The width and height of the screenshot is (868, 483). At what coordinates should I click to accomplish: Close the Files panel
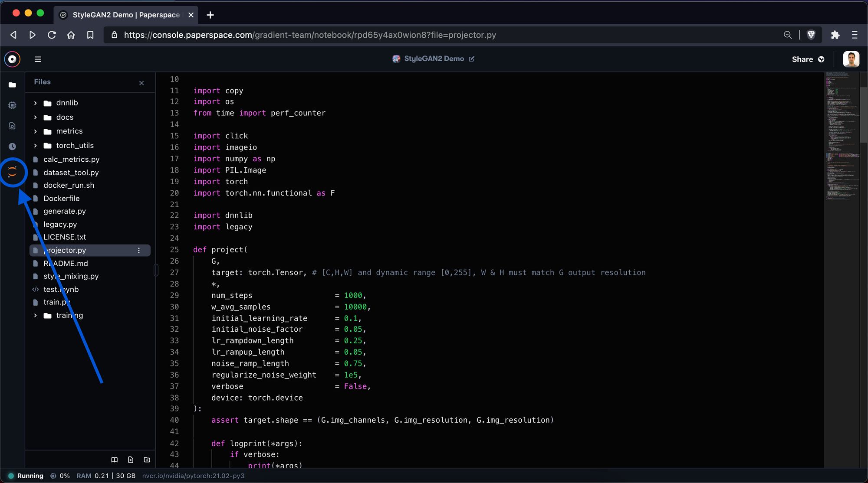pyautogui.click(x=141, y=83)
